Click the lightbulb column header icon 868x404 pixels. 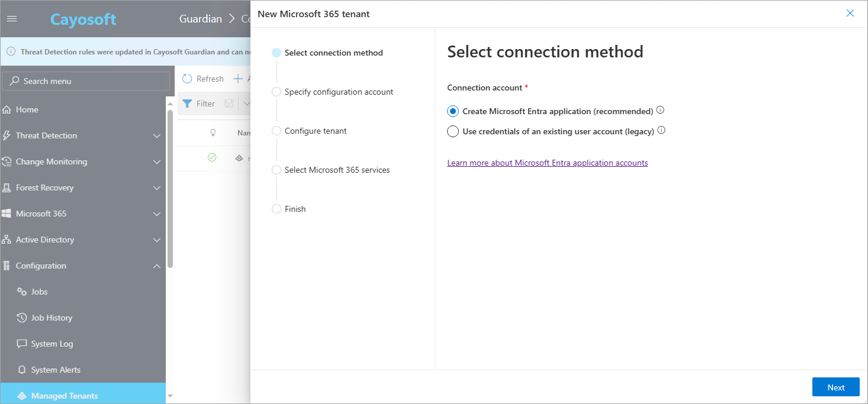click(x=213, y=132)
